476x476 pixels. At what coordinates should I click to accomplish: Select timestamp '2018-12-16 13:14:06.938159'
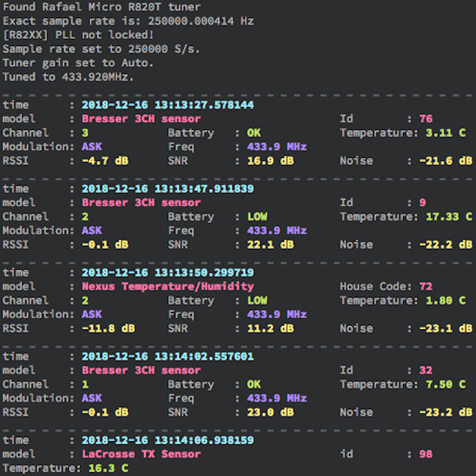168,440
